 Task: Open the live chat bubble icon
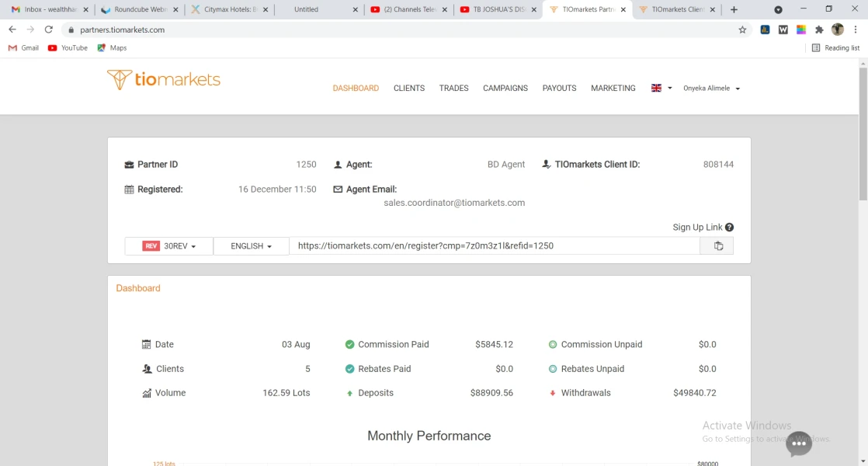(798, 443)
